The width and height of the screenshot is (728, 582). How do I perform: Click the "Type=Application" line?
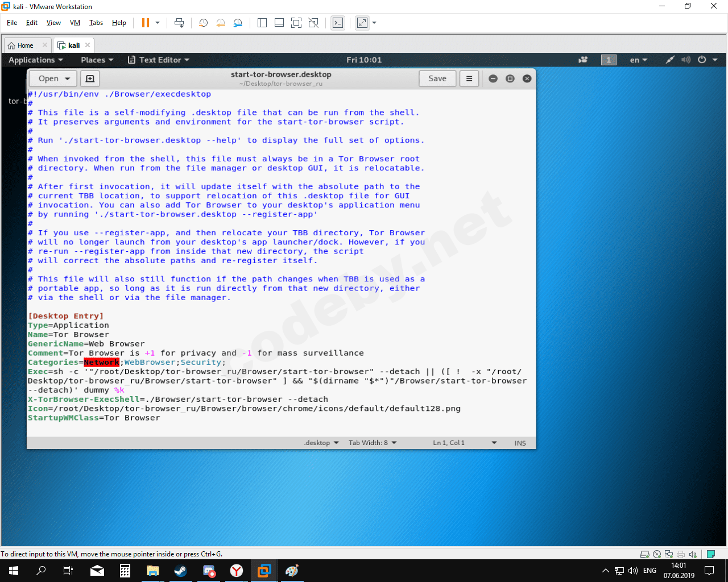click(x=68, y=325)
